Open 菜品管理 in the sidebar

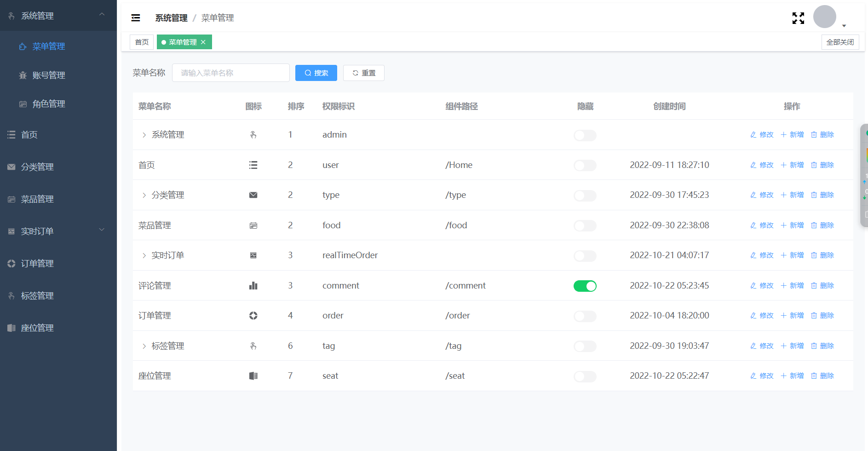58,199
